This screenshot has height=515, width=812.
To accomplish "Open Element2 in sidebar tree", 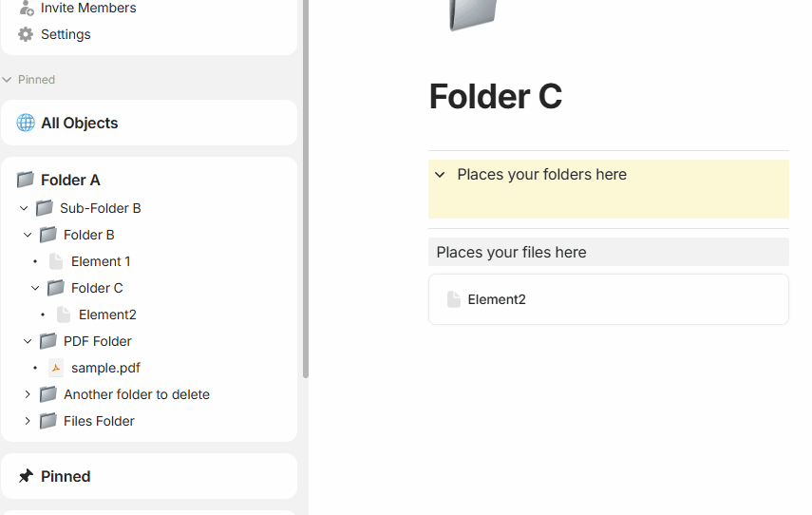I will (107, 315).
